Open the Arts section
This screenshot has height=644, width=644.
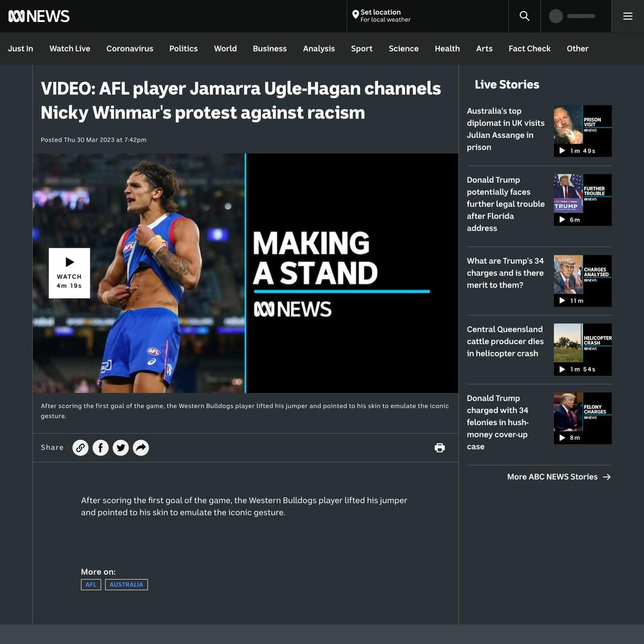point(484,48)
